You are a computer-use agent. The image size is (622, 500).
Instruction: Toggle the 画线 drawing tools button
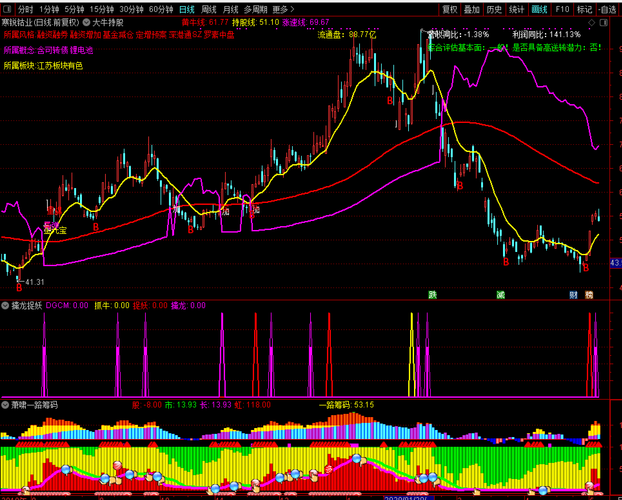point(539,9)
